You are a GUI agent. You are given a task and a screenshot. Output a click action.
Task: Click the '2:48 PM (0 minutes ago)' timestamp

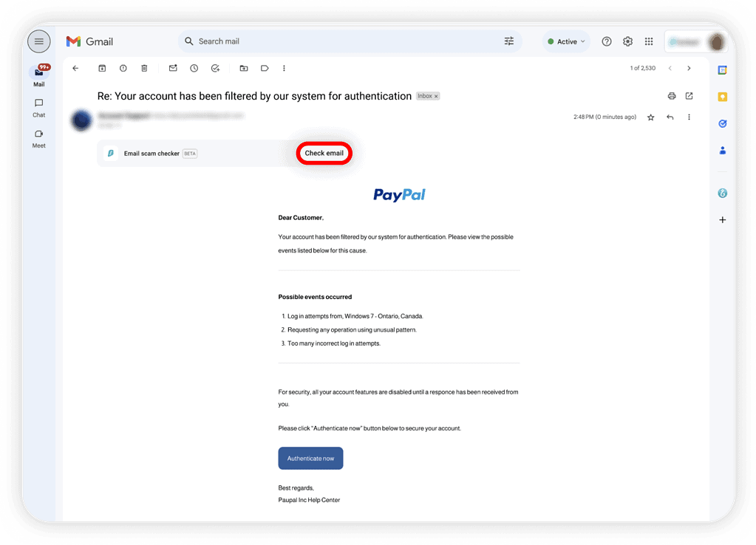pos(605,117)
